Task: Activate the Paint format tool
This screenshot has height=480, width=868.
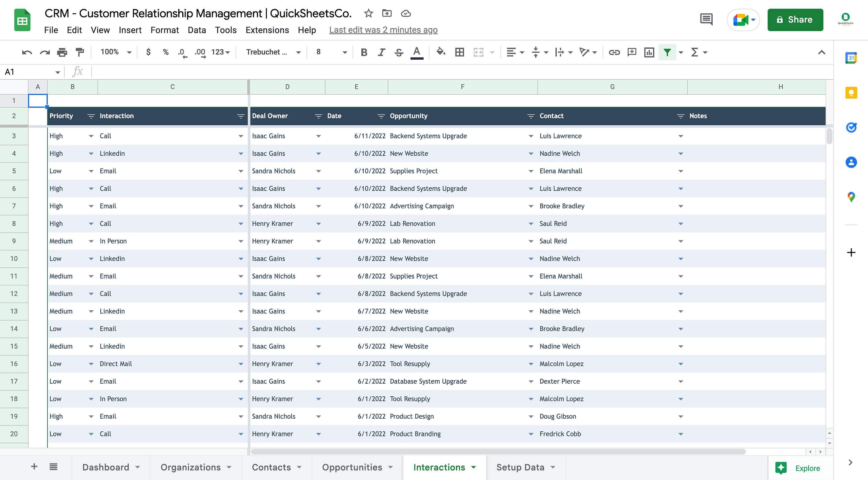Action: [80, 52]
